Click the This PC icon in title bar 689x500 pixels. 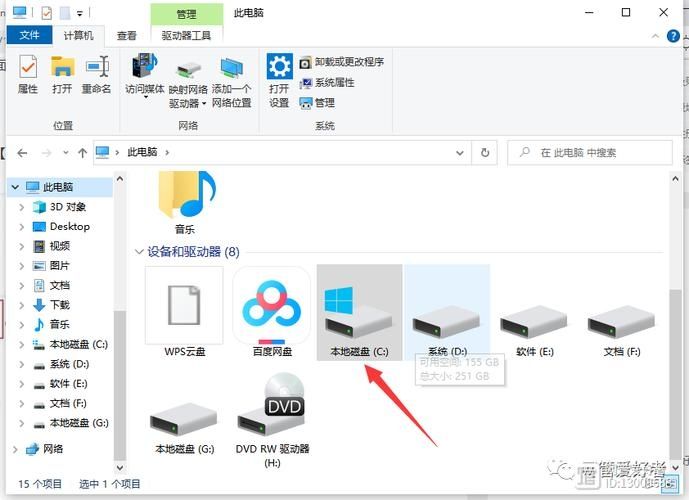click(x=20, y=12)
